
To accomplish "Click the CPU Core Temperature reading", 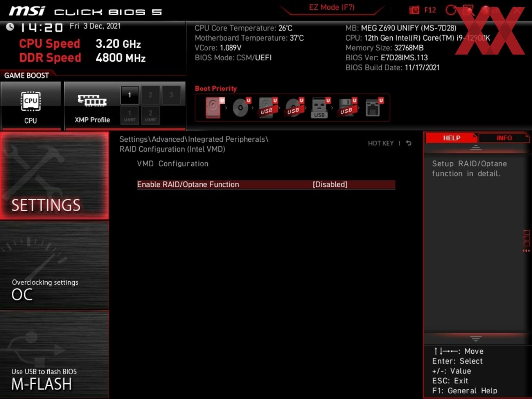I will 243,28.
